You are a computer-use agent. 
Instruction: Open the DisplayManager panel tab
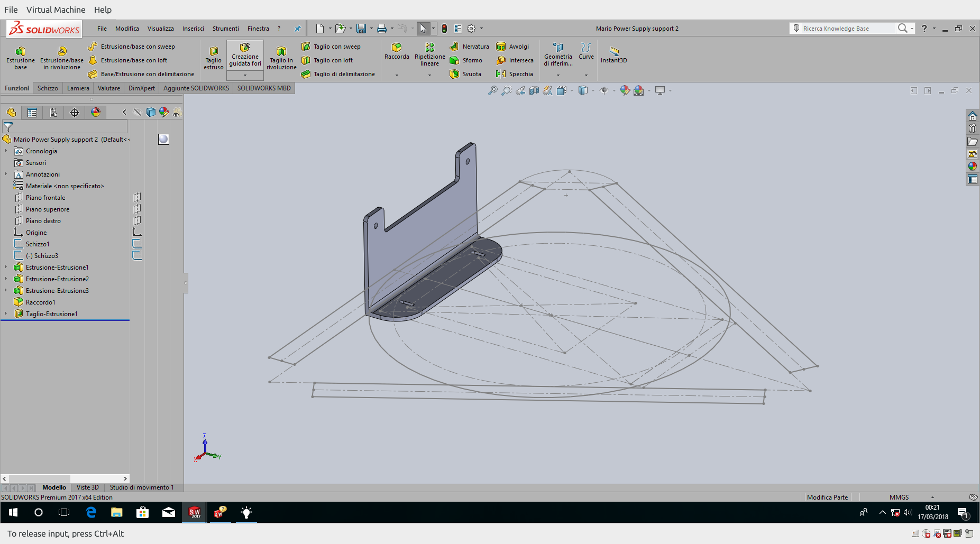96,113
